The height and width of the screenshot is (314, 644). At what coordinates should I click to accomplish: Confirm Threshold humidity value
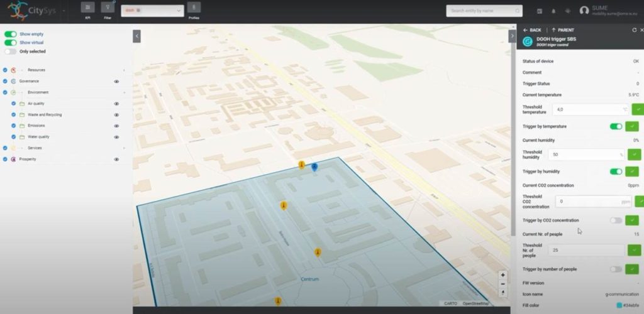point(634,154)
